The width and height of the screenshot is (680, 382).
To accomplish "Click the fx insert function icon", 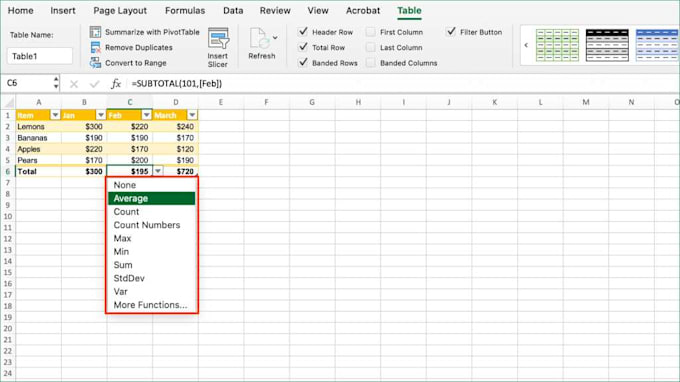I will (x=115, y=83).
